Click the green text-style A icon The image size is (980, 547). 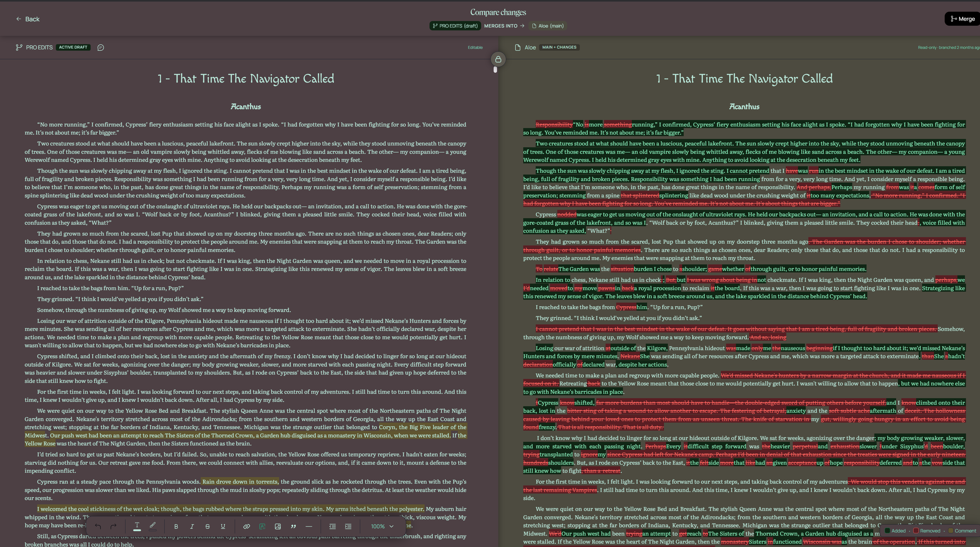click(262, 526)
